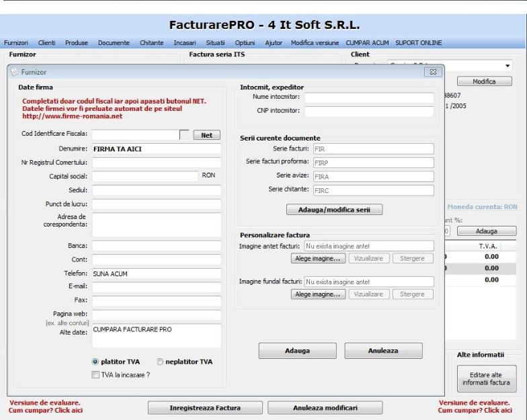Open the Chitante menu
The width and height of the screenshot is (527, 420).
(x=152, y=43)
